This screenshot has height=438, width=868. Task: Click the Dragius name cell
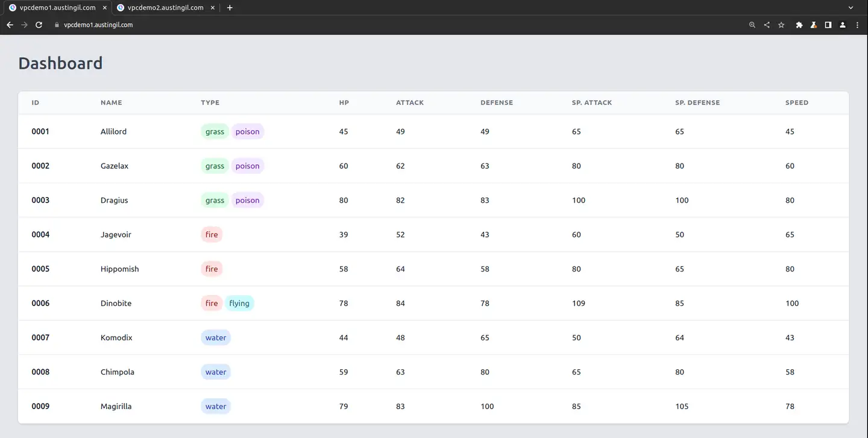pyautogui.click(x=115, y=200)
